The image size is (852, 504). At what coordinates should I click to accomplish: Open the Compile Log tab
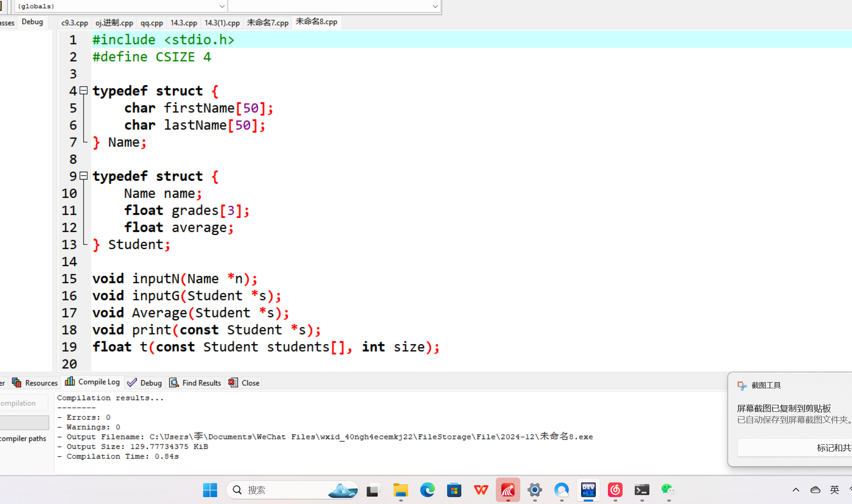point(93,382)
